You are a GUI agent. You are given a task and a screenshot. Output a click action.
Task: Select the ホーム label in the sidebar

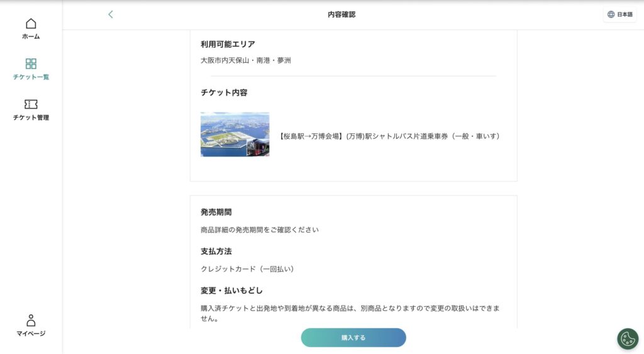click(x=31, y=36)
